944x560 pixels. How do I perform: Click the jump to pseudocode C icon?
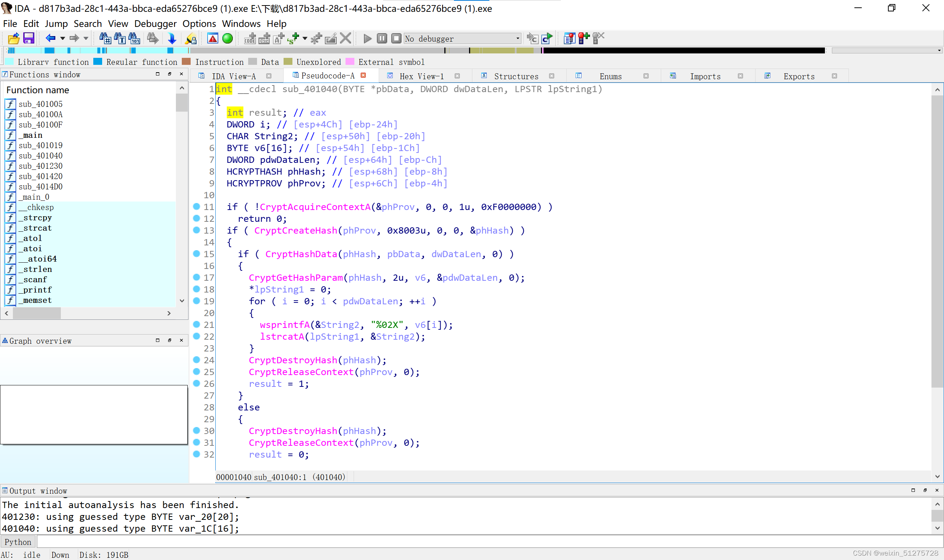pyautogui.click(x=532, y=38)
